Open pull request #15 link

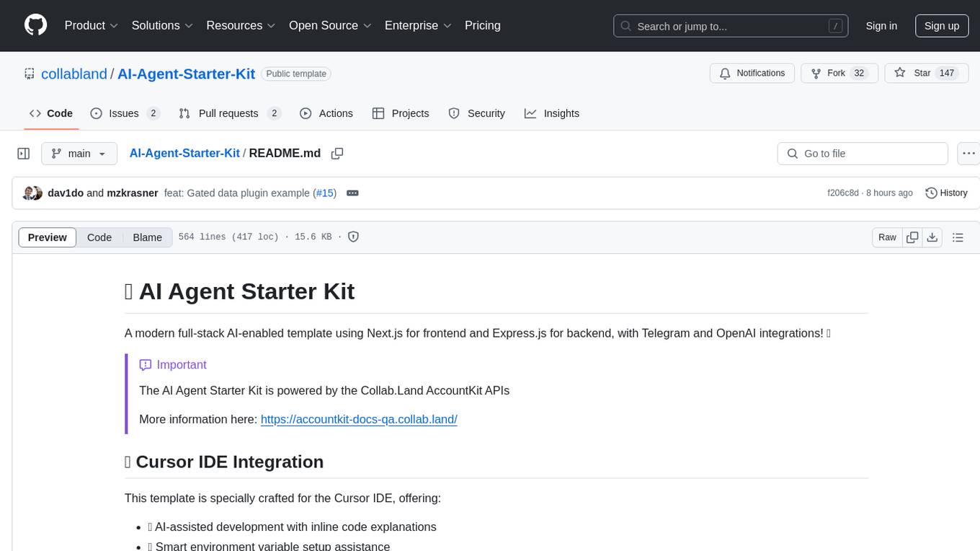click(x=326, y=193)
